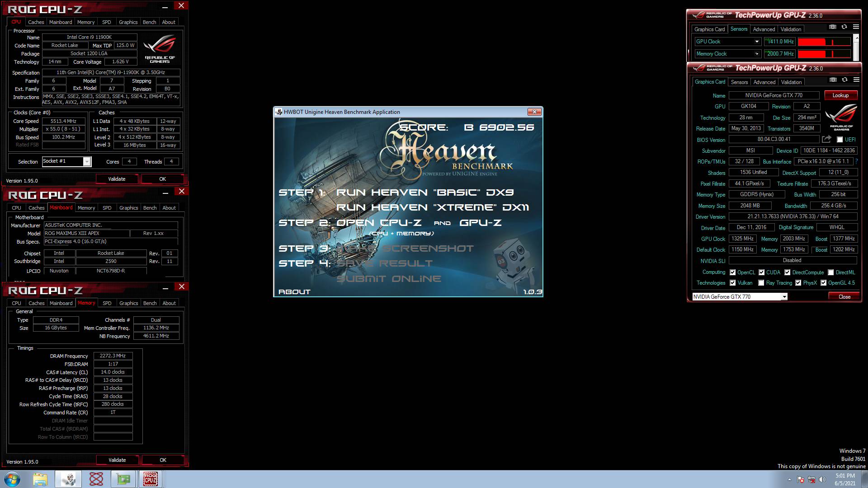Show hidden system tray icons

(789, 479)
